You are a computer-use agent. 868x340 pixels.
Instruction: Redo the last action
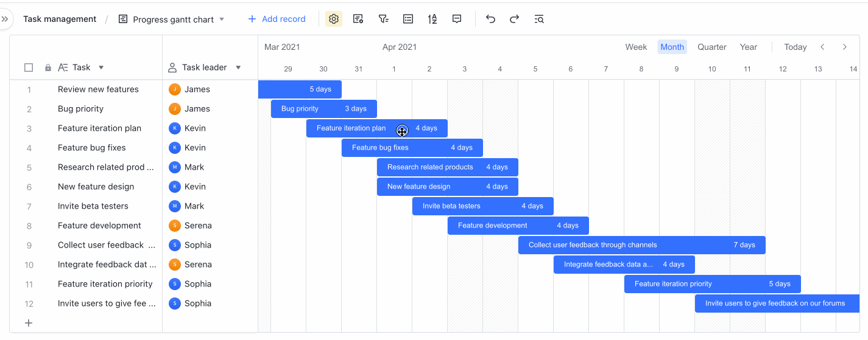(515, 19)
